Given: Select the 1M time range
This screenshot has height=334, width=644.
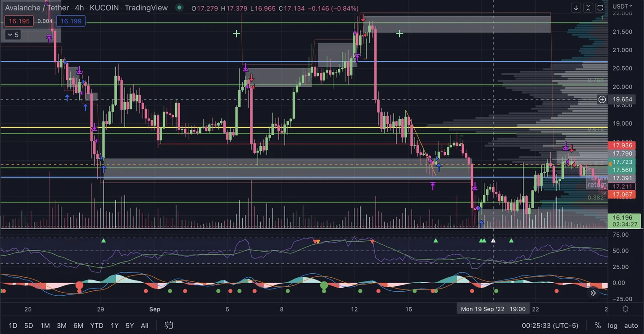Looking at the screenshot, I should tap(45, 325).
